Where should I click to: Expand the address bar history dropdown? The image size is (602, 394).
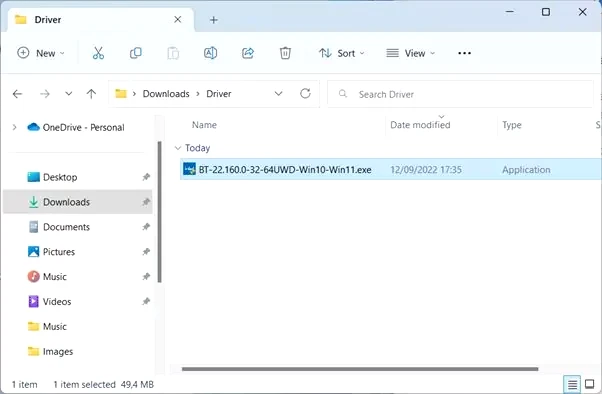278,94
